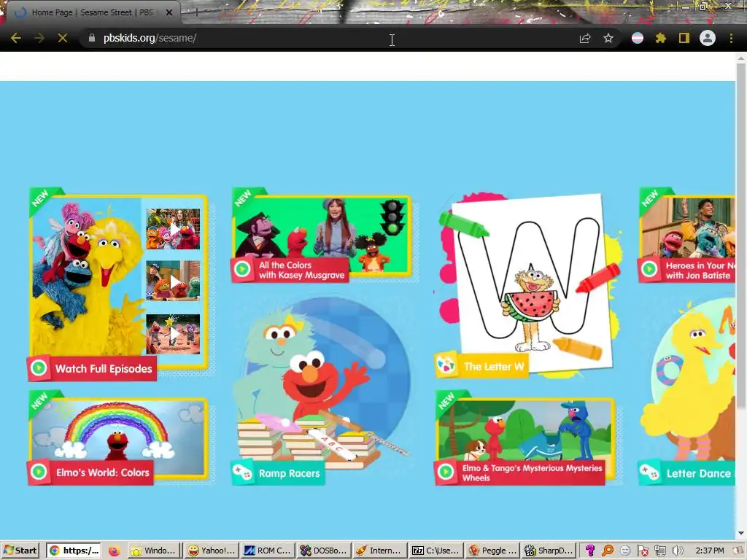Open the Windows Start menu
The width and height of the screenshot is (747, 560).
20,551
